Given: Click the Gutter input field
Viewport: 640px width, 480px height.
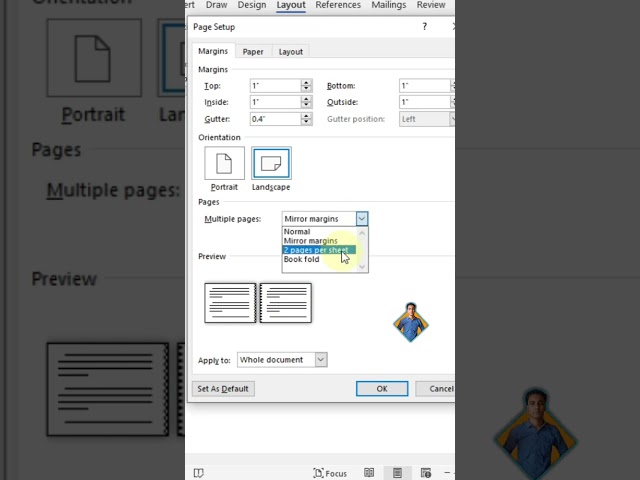Looking at the screenshot, I should pyautogui.click(x=275, y=119).
